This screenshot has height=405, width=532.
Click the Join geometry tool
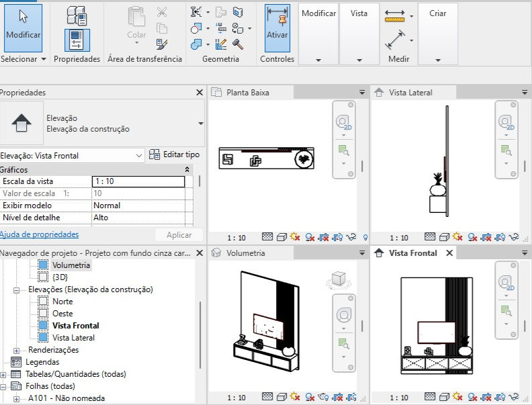195,44
